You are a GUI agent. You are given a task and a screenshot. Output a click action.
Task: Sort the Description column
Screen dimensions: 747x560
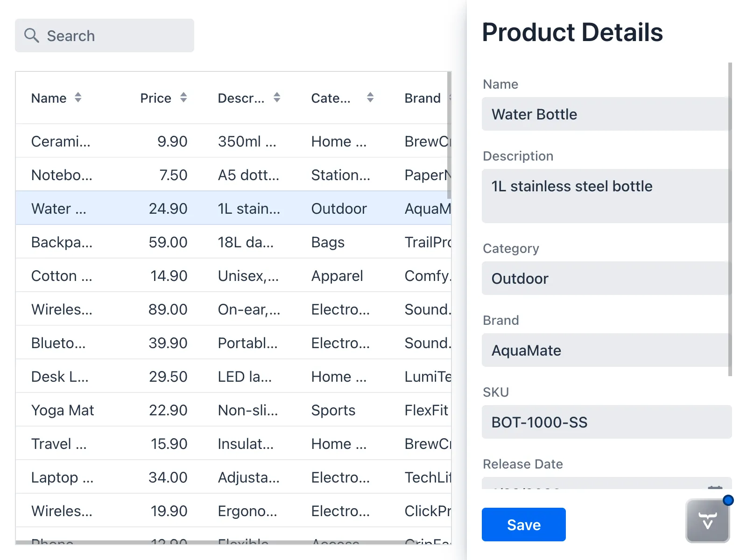277,98
